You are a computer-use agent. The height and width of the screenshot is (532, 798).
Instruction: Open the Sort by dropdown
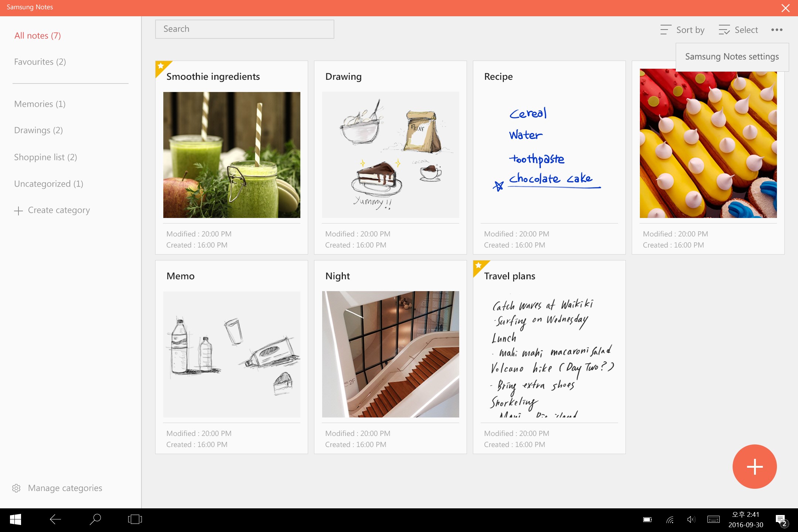pyautogui.click(x=682, y=30)
